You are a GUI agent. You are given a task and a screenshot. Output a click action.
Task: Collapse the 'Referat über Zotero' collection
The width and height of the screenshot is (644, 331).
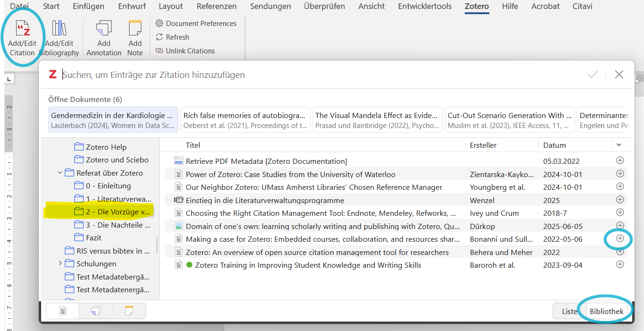pyautogui.click(x=60, y=173)
